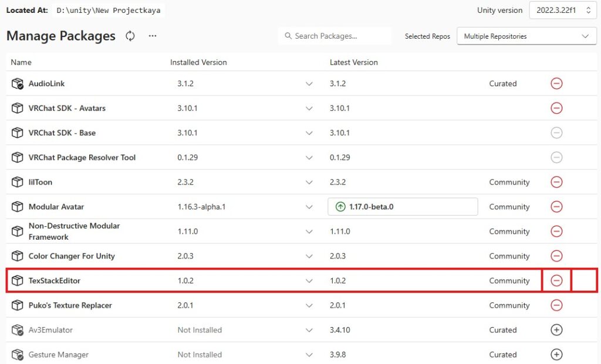This screenshot has width=601, height=364.
Task: Sort by Name column header
Action: [x=21, y=62]
